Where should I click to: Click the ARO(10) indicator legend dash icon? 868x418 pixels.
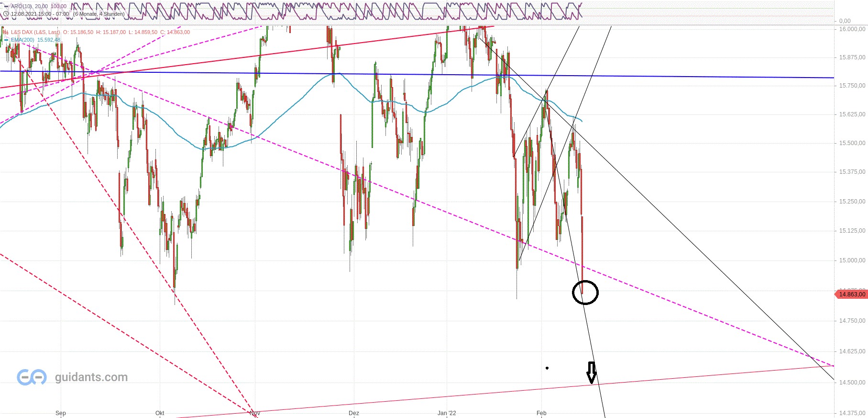[x=6, y=6]
